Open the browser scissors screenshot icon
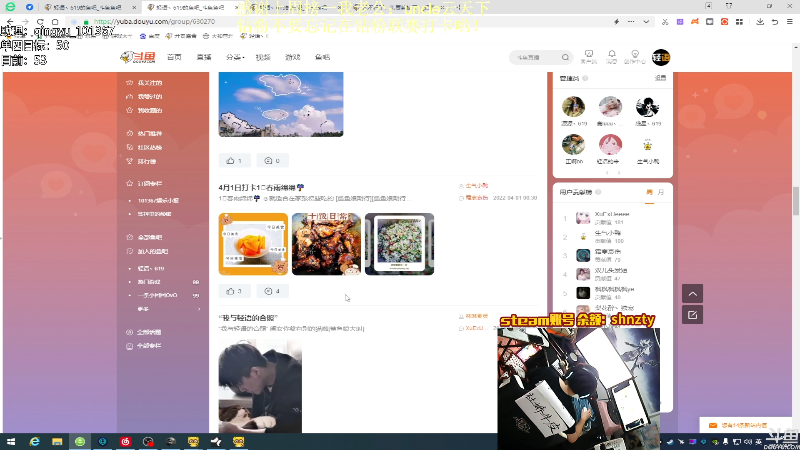The image size is (800, 450). pos(665,21)
